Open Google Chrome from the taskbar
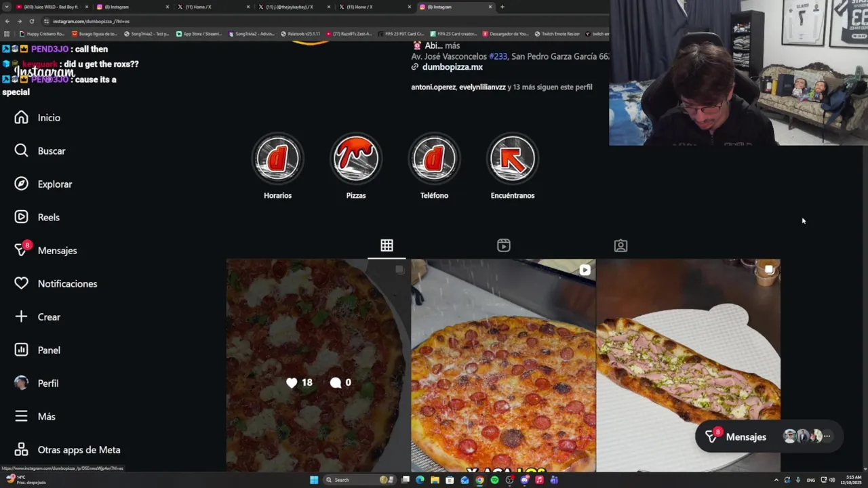 click(x=479, y=480)
